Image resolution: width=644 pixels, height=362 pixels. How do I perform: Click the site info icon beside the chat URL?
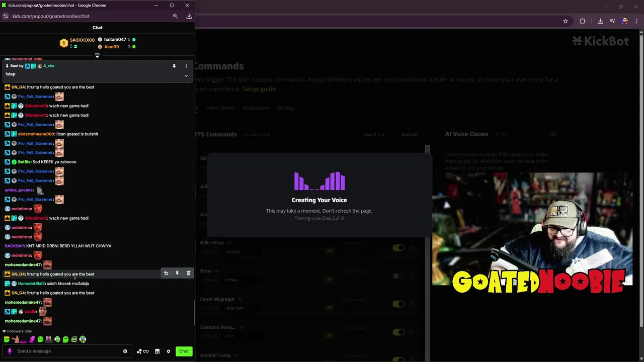(6, 16)
